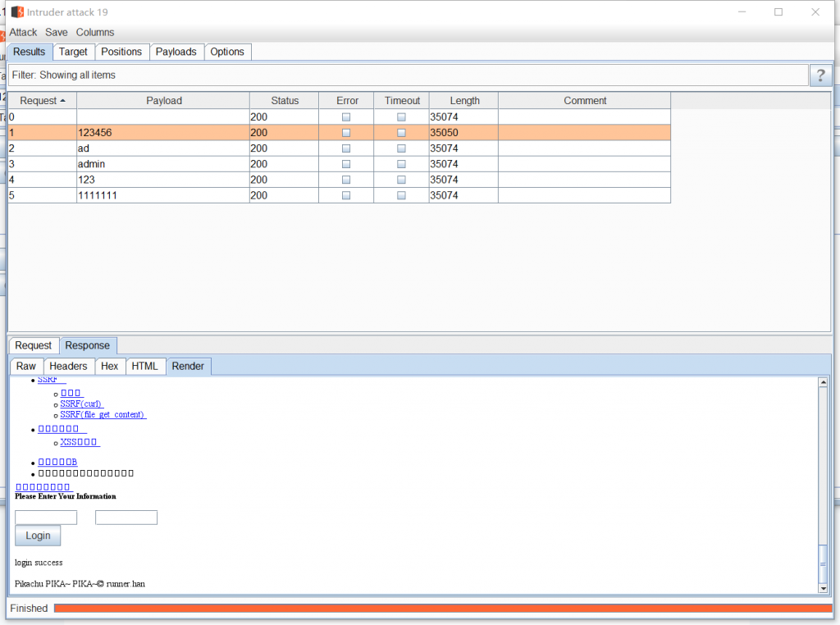Toggle Error checkbox for payload 123456

coord(346,133)
